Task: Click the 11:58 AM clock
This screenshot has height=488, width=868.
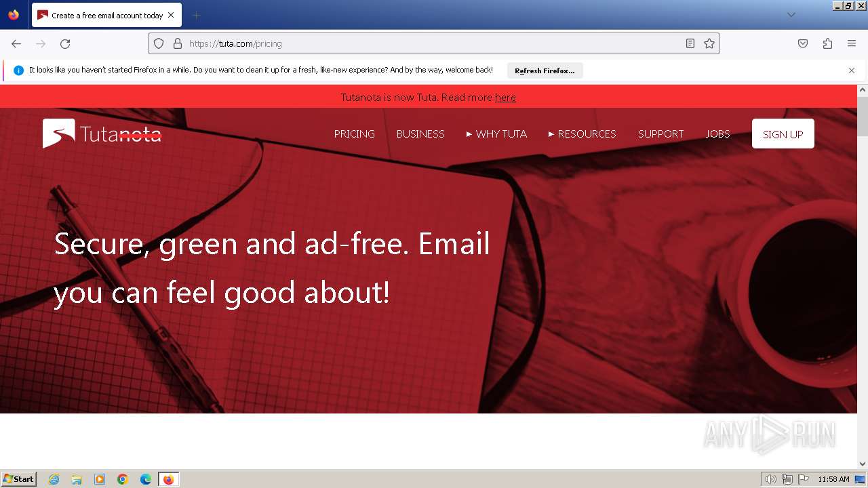Action: point(833,479)
